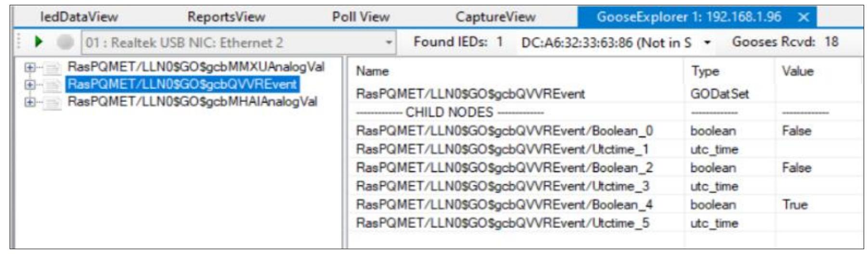
Task: Click document icon beside gcbMMXUAnalogVal node
Action: coord(53,68)
